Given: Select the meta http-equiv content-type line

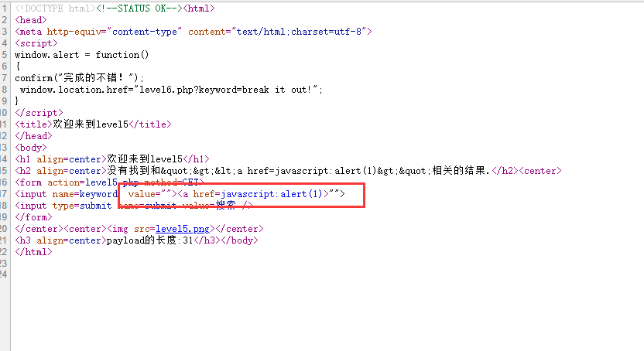Looking at the screenshot, I should click(x=194, y=32).
